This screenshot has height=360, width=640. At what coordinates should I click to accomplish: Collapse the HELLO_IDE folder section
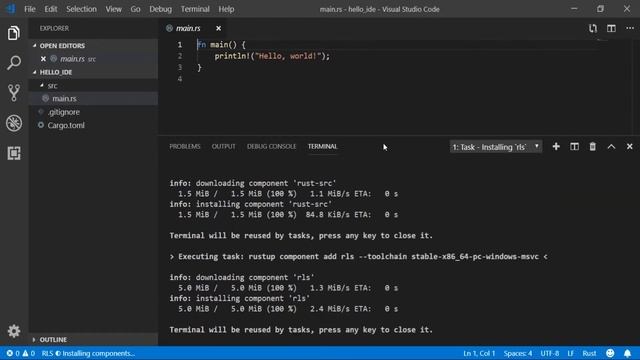[34, 72]
